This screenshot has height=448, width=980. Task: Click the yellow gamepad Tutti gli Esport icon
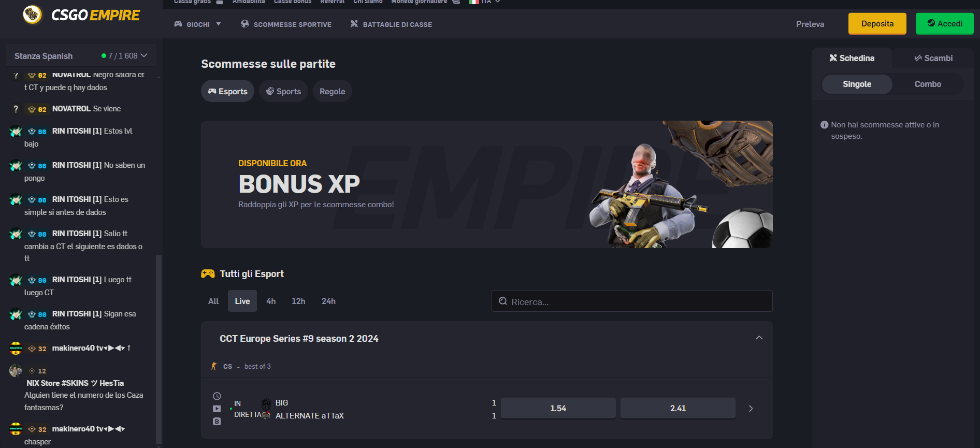tap(208, 273)
